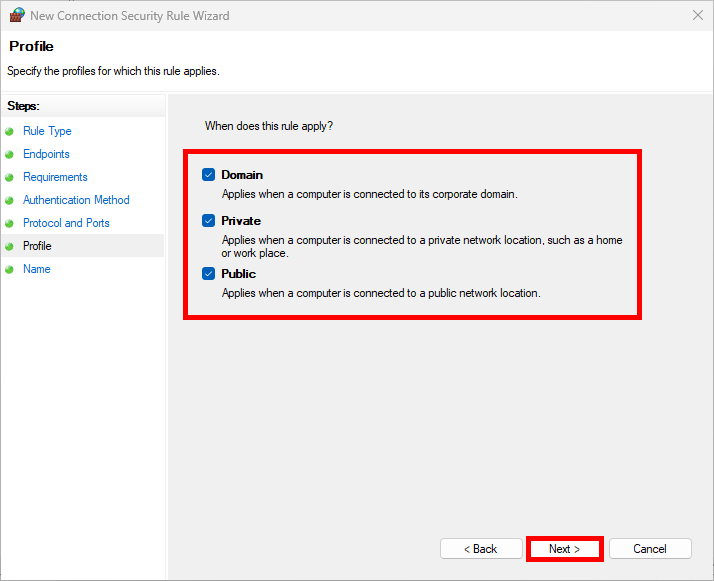Viewport: 714px width, 581px height.
Task: Select the Protocol and Ports step
Action: 66,223
